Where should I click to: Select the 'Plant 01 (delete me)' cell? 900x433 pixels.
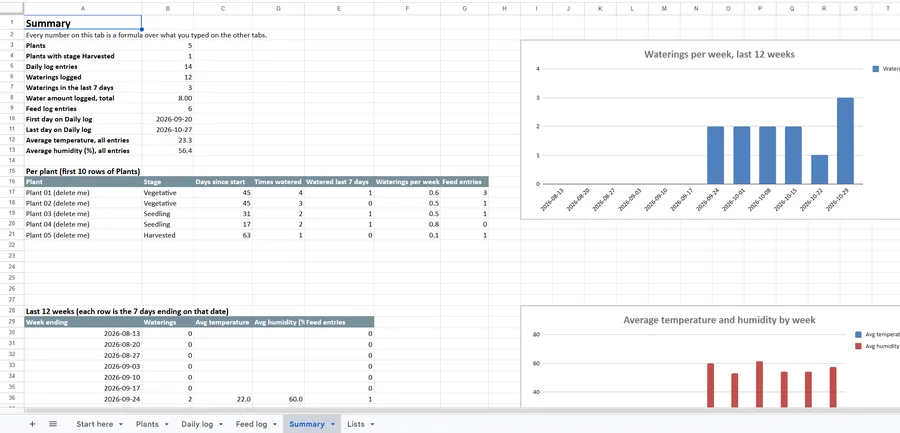coord(83,193)
